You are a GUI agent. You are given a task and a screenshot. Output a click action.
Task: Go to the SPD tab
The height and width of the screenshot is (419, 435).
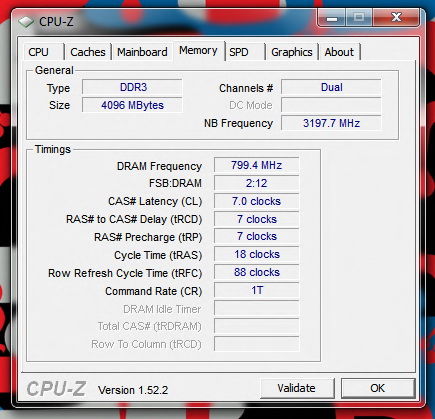click(245, 52)
